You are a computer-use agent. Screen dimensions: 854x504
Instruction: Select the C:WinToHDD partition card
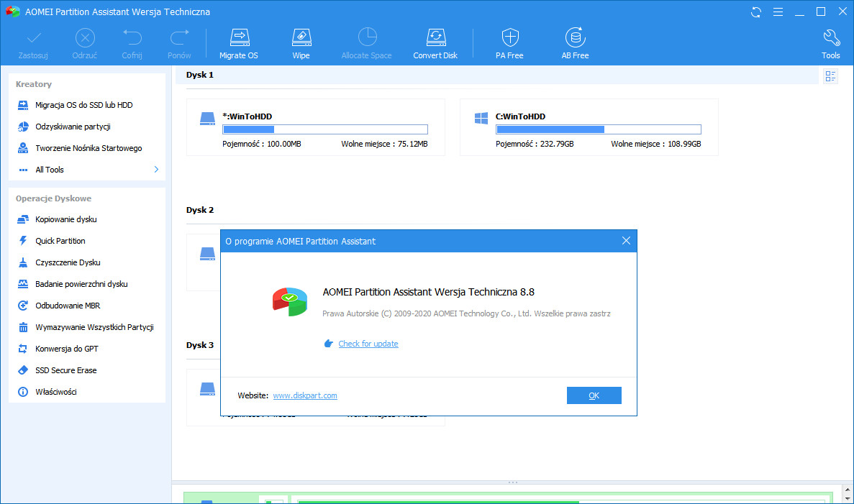pyautogui.click(x=589, y=127)
